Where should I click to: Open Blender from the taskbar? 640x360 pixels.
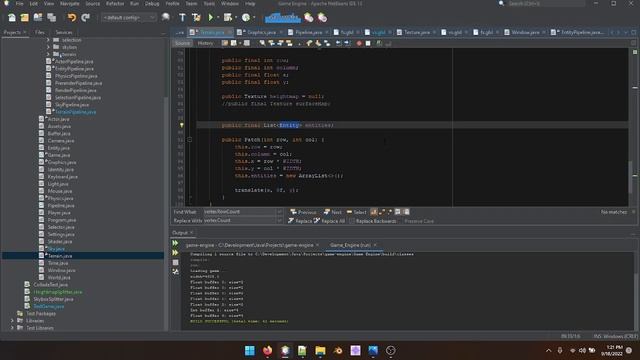pos(338,350)
